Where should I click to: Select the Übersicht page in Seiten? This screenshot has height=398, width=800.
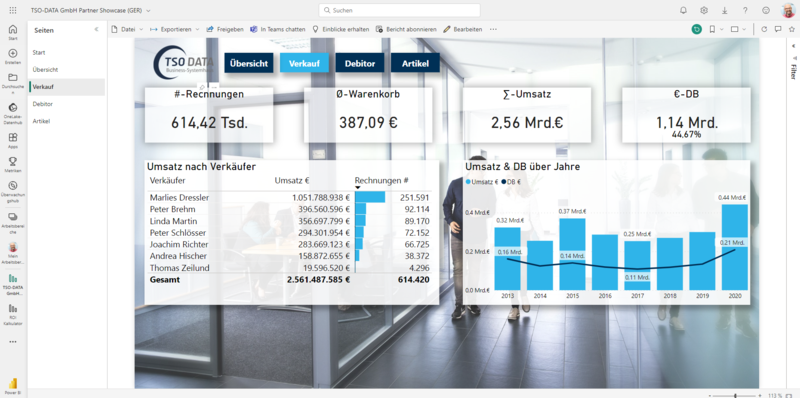[x=67, y=69]
